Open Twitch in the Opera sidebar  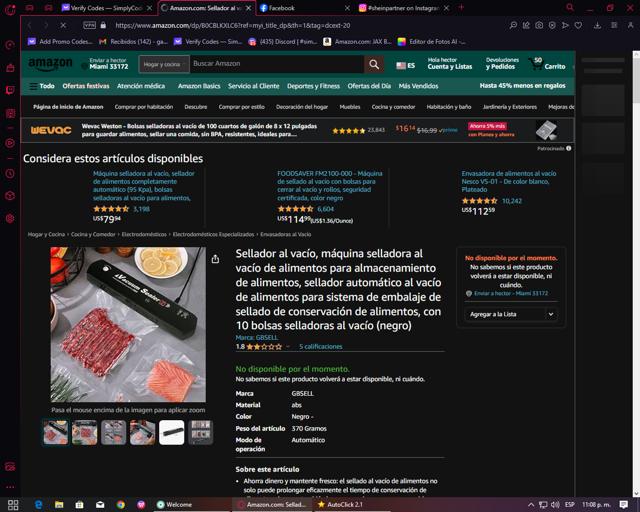click(x=10, y=90)
